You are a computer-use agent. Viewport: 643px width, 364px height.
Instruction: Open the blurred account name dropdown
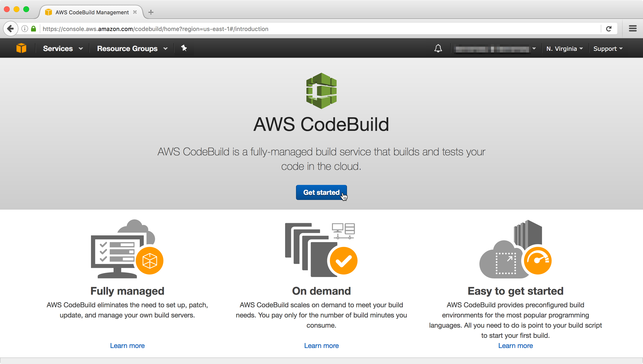[495, 49]
